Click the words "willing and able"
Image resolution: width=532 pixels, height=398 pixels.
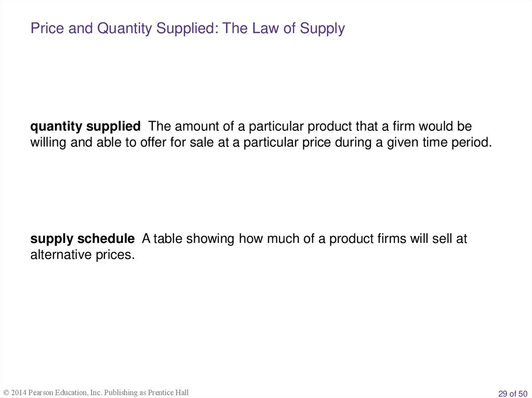pos(69,143)
